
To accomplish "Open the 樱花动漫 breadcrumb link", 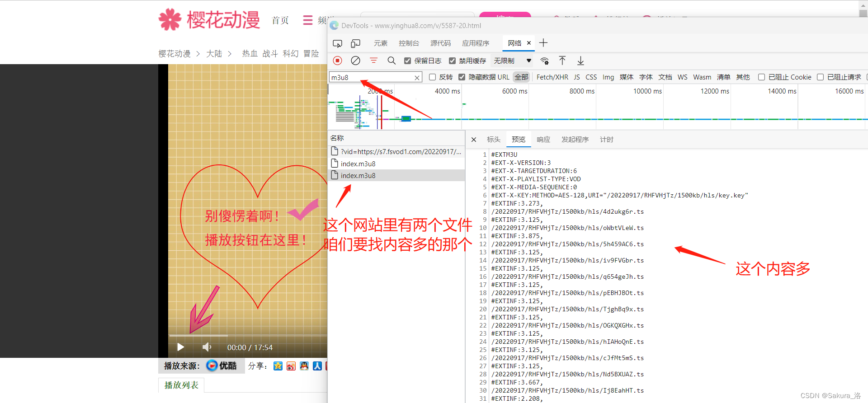I will point(175,54).
